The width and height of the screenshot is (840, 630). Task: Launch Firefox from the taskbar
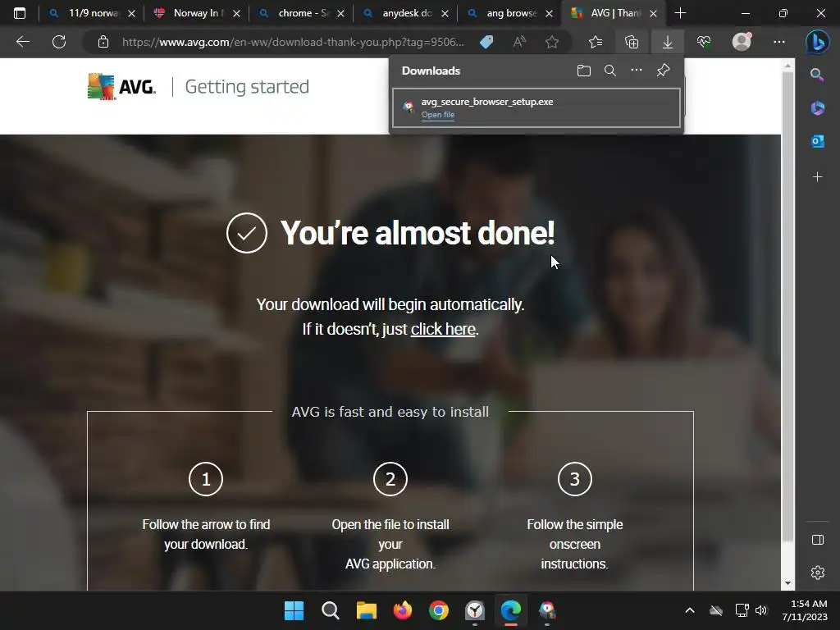[402, 610]
